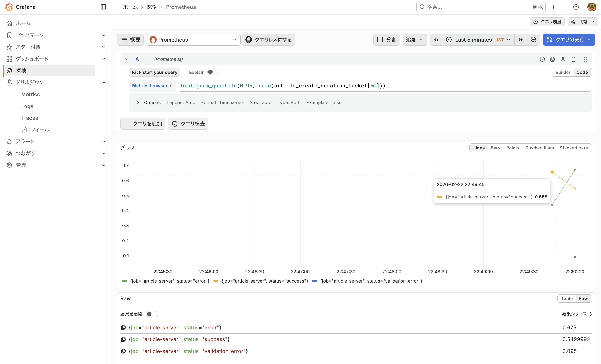Open the Prometheus data source dropdown
601x364 pixels.
(193, 40)
